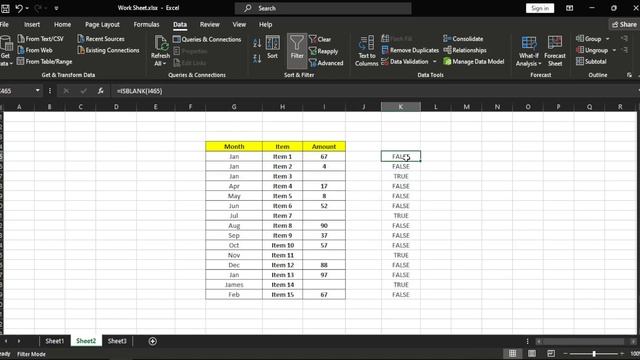Click the Insert Function fx icon
Image resolution: width=640 pixels, height=360 pixels.
click(100, 91)
